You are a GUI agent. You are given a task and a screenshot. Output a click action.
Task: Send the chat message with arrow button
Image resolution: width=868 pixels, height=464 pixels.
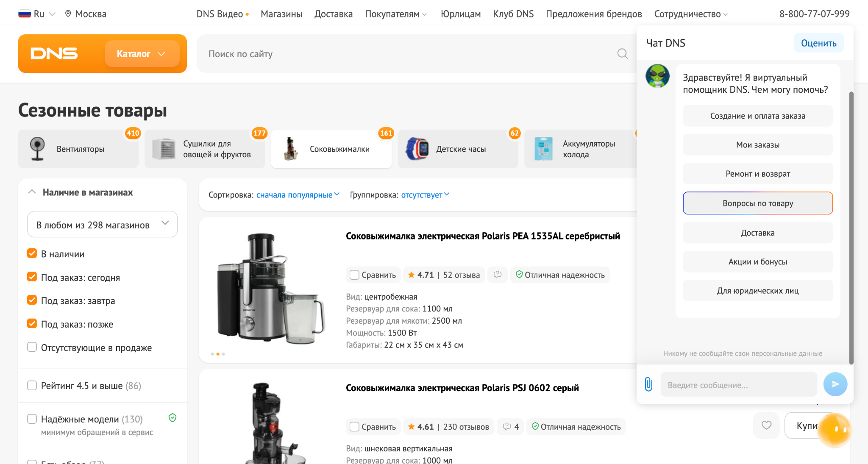pyautogui.click(x=835, y=384)
